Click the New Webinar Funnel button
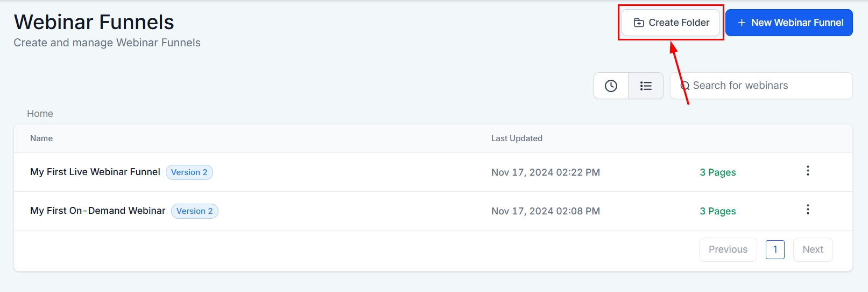This screenshot has height=292, width=868. (789, 23)
